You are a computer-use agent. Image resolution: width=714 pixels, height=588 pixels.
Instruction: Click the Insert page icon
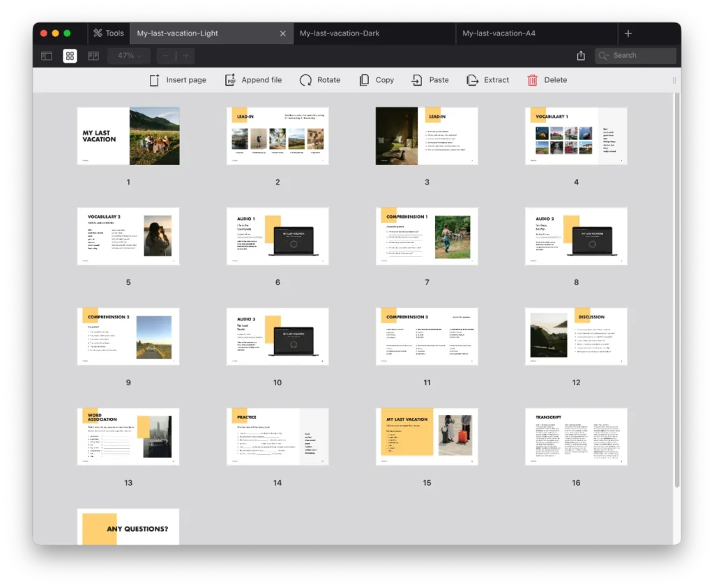(155, 80)
